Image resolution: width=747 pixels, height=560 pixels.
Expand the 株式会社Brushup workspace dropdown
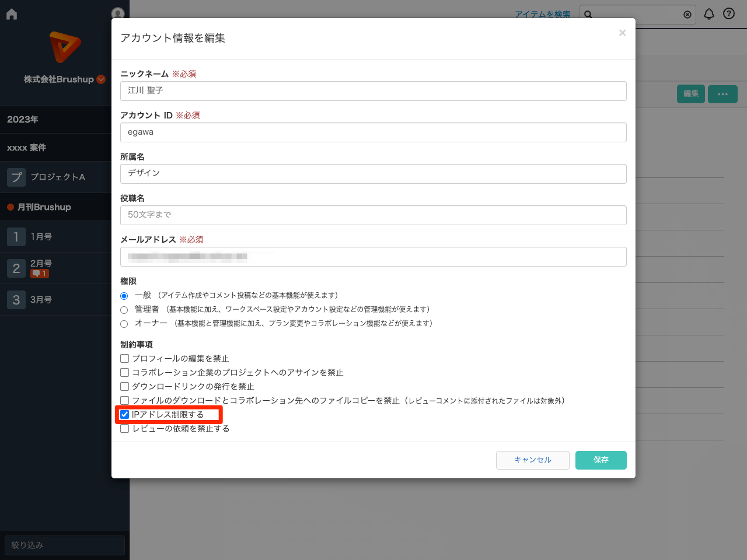click(x=101, y=79)
